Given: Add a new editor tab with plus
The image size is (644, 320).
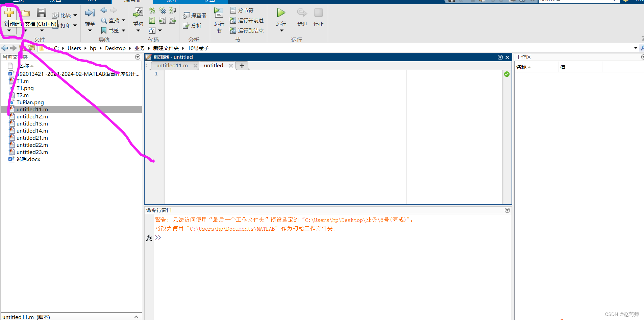Looking at the screenshot, I should click(x=242, y=66).
